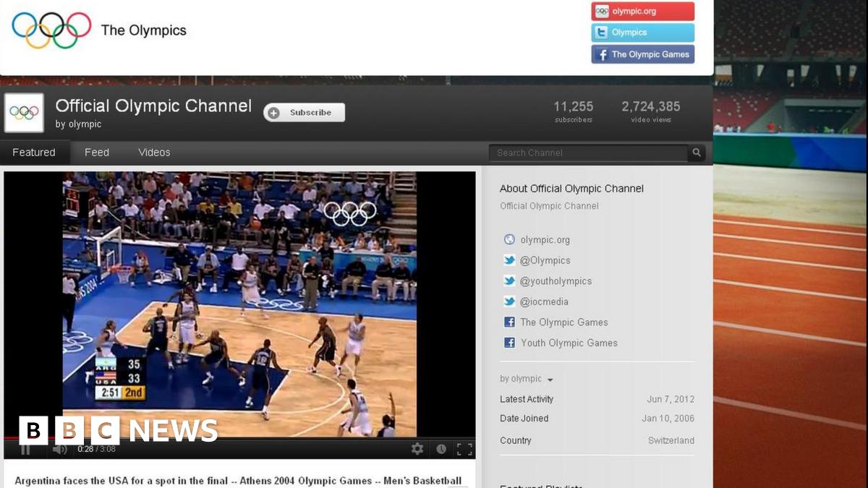Switch to the Videos tab
Viewport: 868px width, 488px height.
pos(154,153)
